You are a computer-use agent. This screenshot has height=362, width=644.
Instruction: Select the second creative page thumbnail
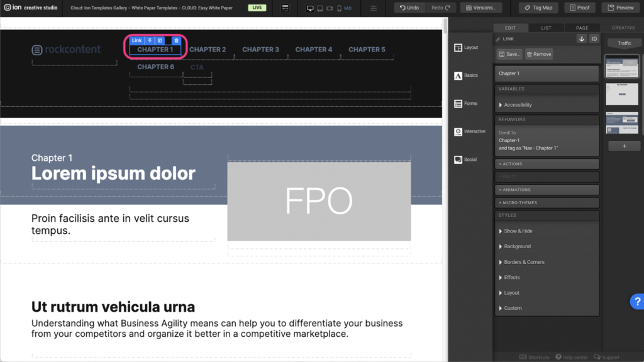click(x=622, y=94)
